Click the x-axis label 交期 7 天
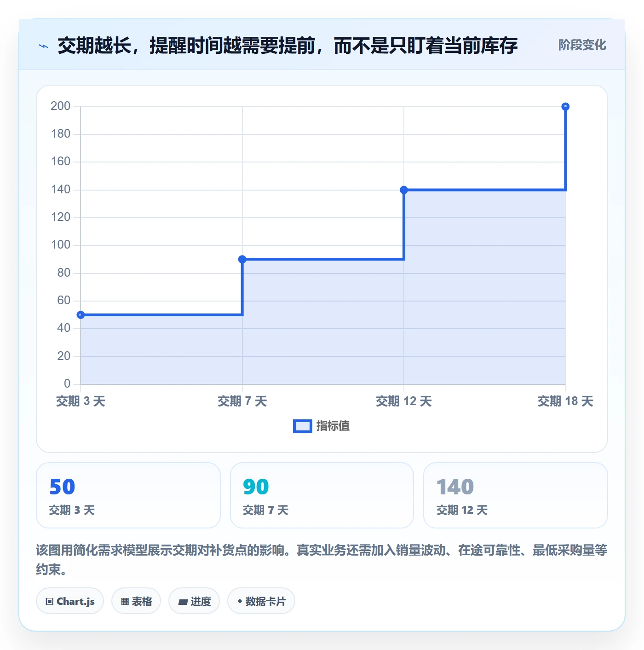Viewport: 644px width, 650px height. [x=242, y=401]
